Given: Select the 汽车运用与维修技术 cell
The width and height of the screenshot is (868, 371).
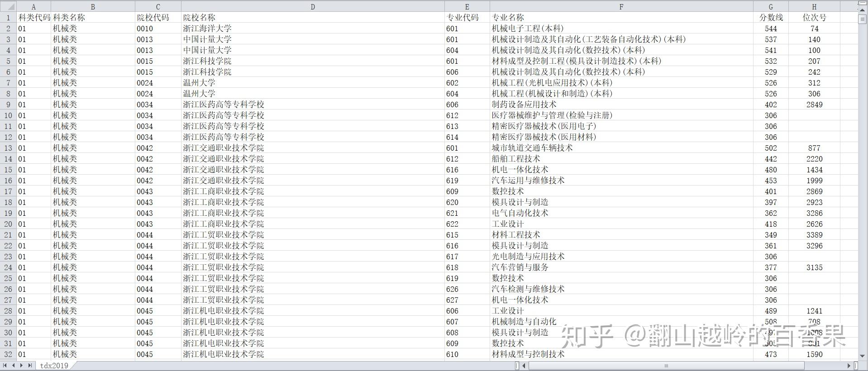Looking at the screenshot, I should tap(621, 180).
